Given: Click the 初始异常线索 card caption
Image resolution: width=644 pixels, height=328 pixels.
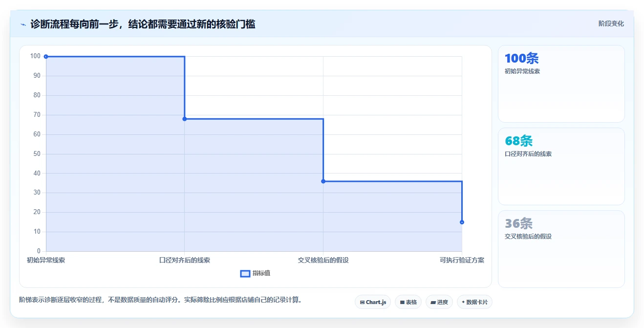Looking at the screenshot, I should tap(522, 71).
